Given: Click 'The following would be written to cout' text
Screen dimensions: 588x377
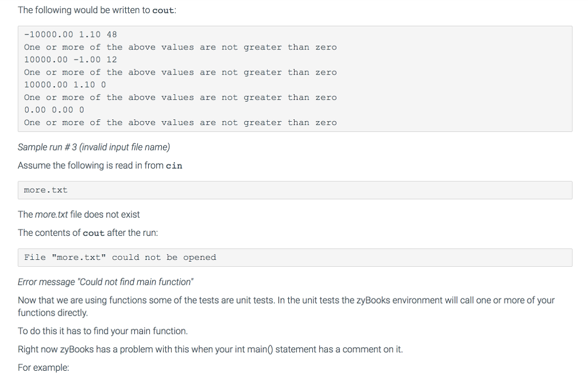Looking at the screenshot, I should point(96,10).
